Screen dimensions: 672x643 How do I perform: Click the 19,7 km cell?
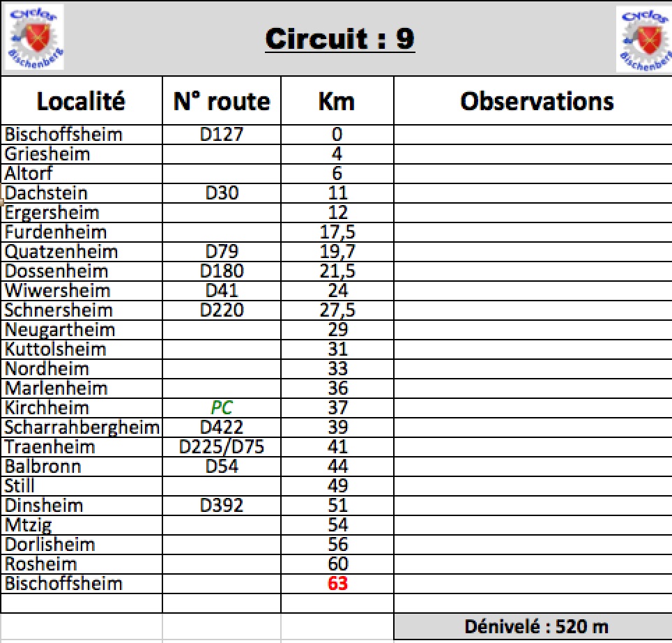tap(337, 252)
